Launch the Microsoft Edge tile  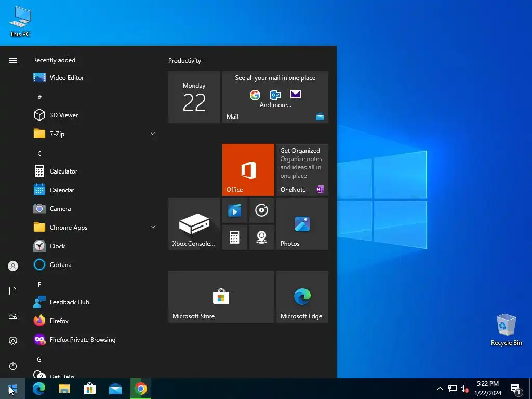(302, 297)
